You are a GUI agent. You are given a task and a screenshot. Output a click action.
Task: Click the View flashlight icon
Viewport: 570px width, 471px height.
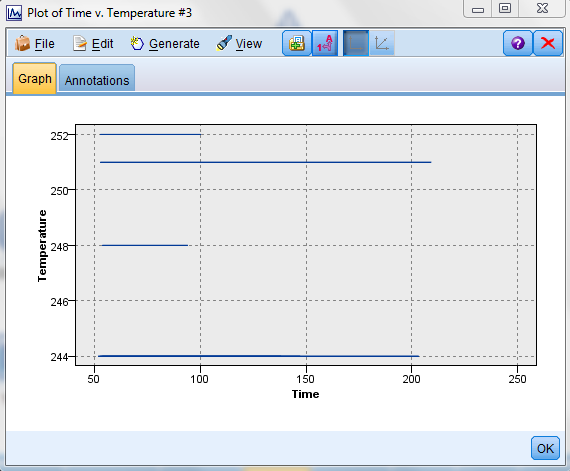pyautogui.click(x=224, y=44)
